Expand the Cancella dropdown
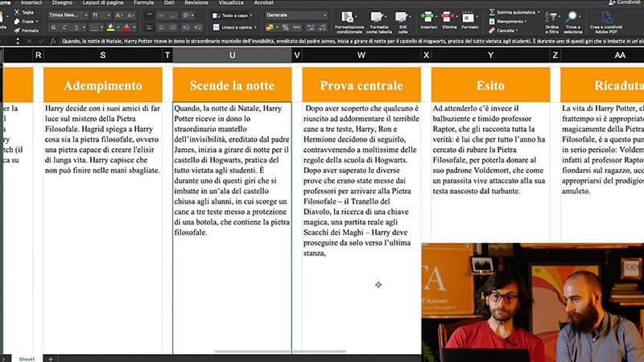This screenshot has height=362, width=644. (516, 31)
